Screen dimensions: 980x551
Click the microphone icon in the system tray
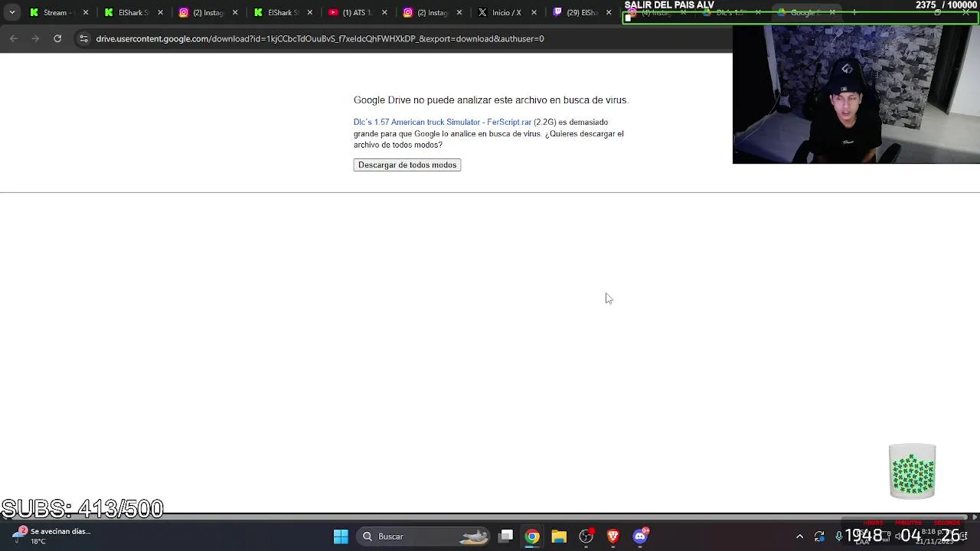click(838, 536)
